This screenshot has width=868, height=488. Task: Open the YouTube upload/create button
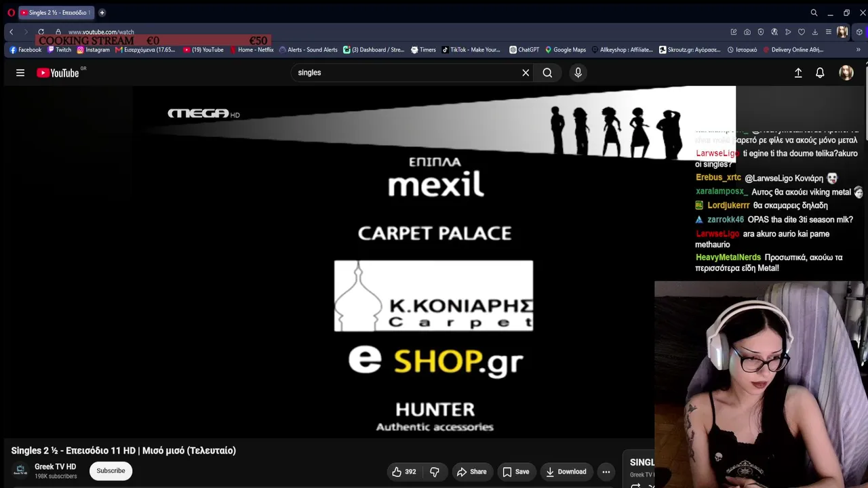point(798,73)
